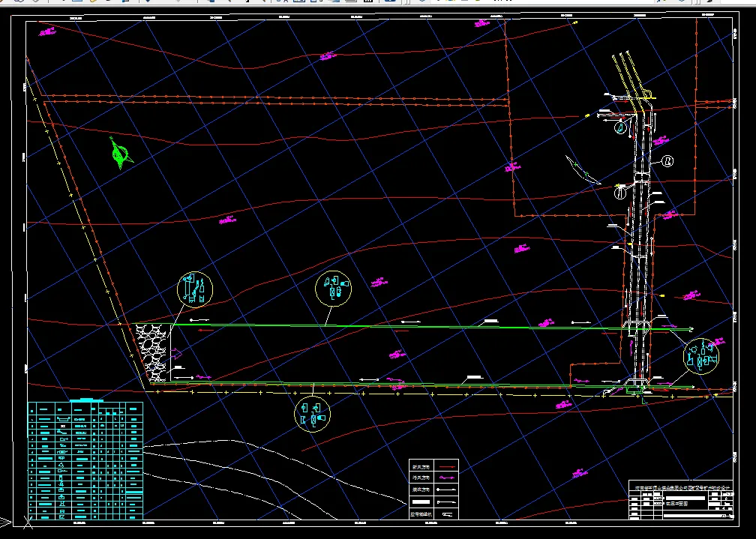756x539 pixels.
Task: Click the hatched rock-fill block
Action: 152,353
